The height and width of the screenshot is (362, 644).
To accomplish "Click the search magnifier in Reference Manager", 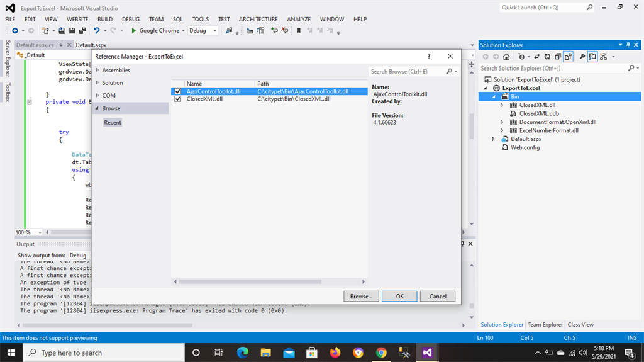I will pos(449,71).
